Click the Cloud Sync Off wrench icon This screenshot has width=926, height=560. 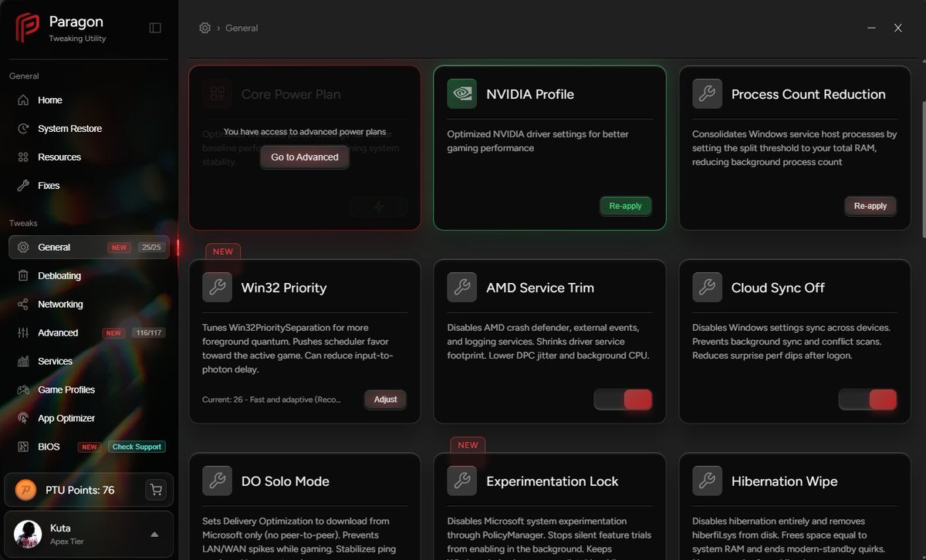pyautogui.click(x=707, y=288)
